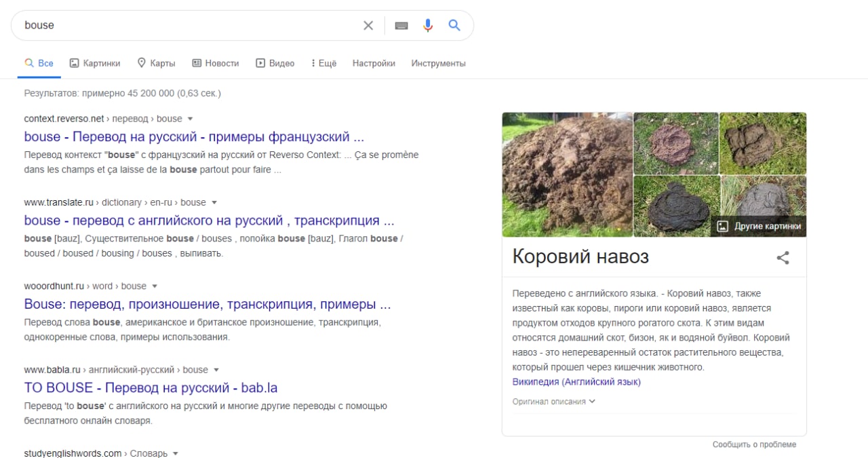Switch to the Карты tab
Viewport: 868px width, 458px height.
pos(157,63)
